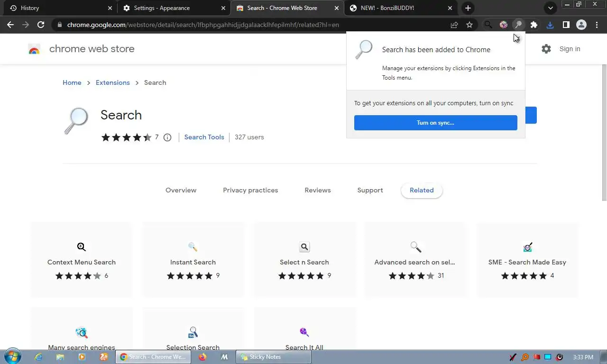Open the SME - Search Made Easy card
This screenshot has width=607, height=364.
click(527, 260)
